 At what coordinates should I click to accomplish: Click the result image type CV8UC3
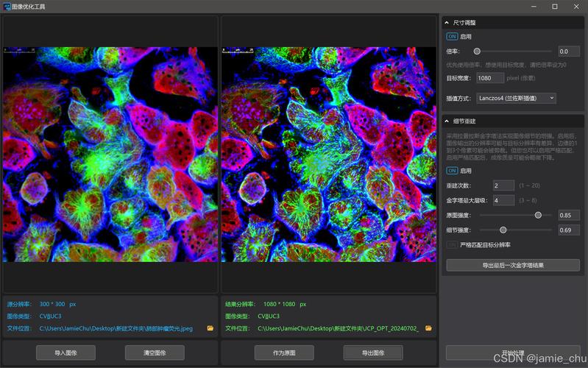coord(269,316)
